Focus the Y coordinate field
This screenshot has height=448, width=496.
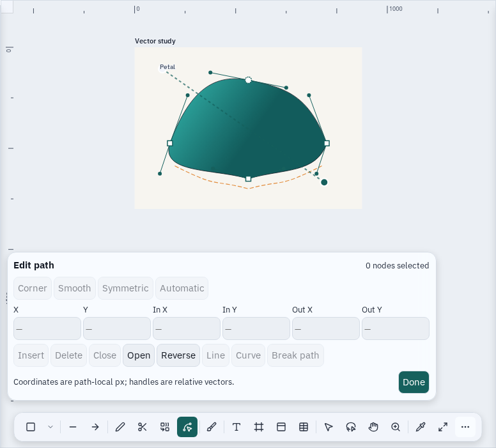[117, 328]
